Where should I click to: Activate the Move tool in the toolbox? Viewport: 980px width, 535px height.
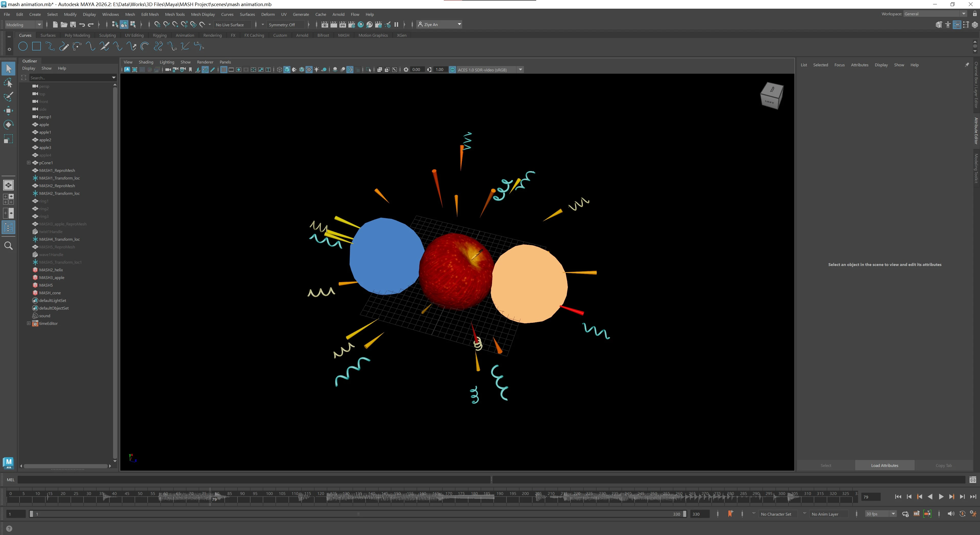(x=8, y=111)
